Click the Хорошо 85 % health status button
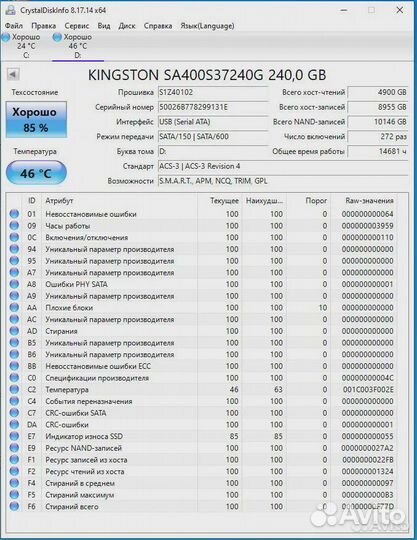The image size is (417, 540). pyautogui.click(x=36, y=120)
